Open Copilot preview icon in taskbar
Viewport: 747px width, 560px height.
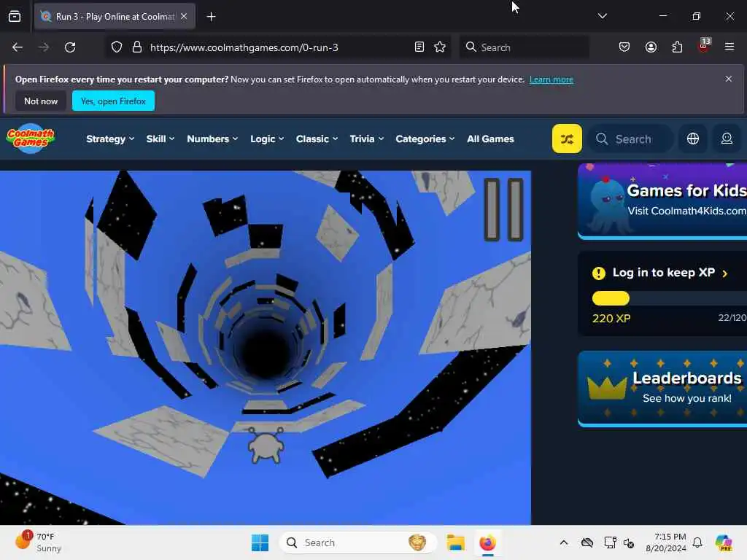click(723, 542)
